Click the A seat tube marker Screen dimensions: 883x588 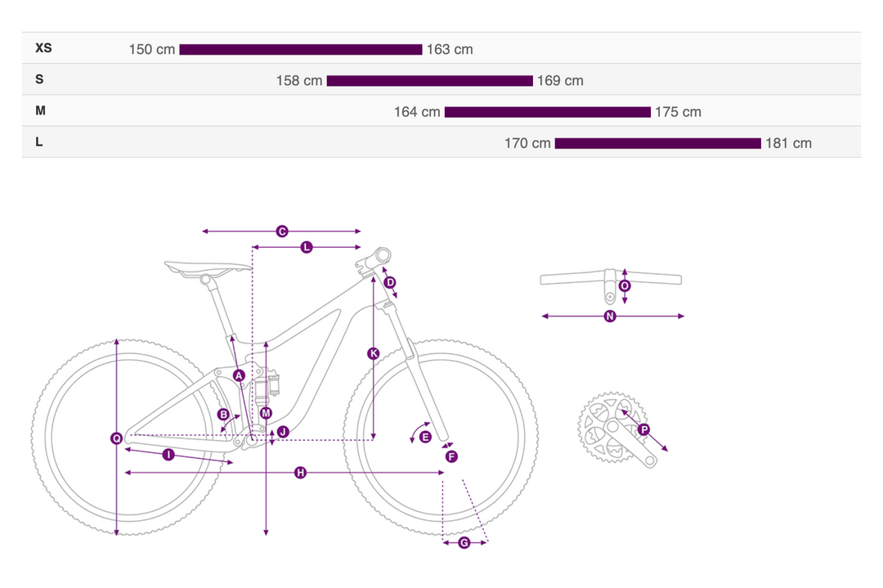tap(239, 375)
